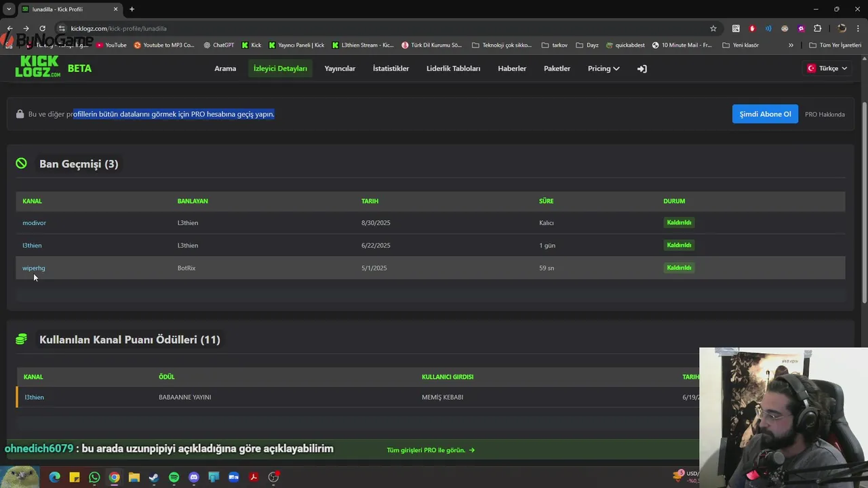
Task: Open Sticky Notes from the taskbar
Action: [x=75, y=477]
